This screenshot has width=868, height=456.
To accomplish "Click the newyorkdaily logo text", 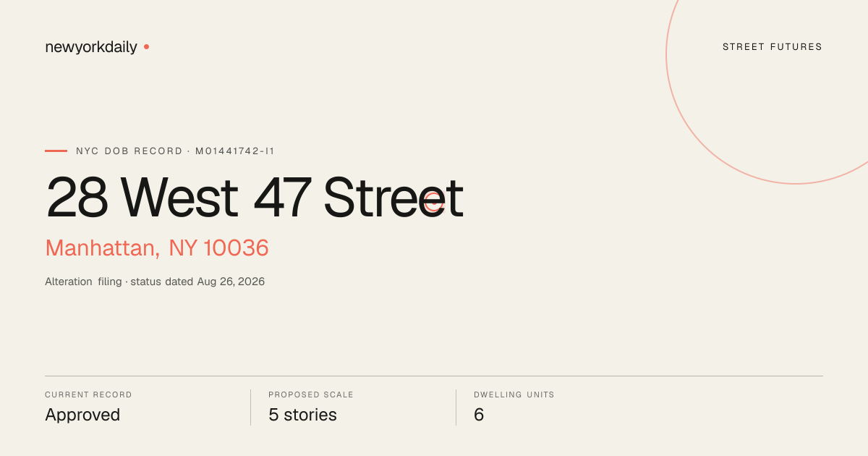I will [x=91, y=47].
